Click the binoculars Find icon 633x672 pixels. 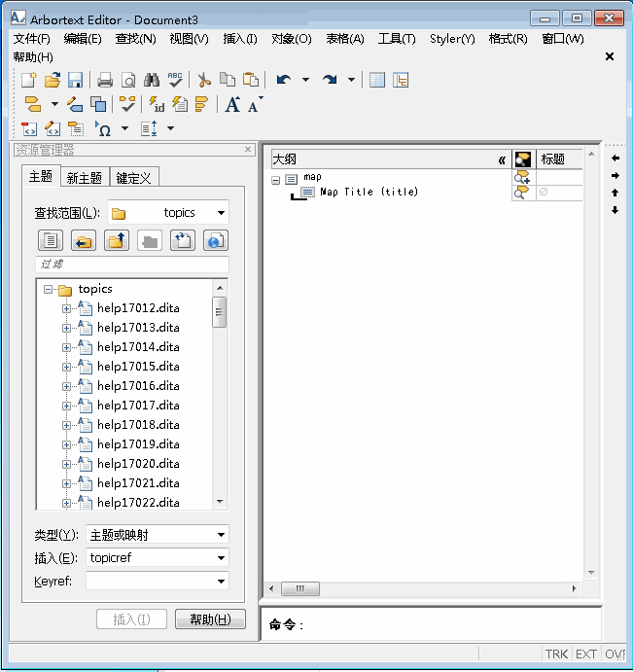tap(152, 80)
